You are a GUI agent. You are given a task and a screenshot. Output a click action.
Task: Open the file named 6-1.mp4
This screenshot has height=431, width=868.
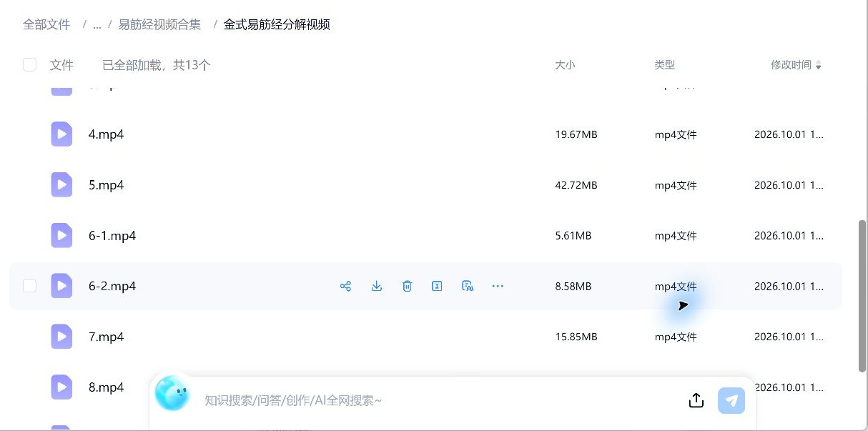[112, 236]
